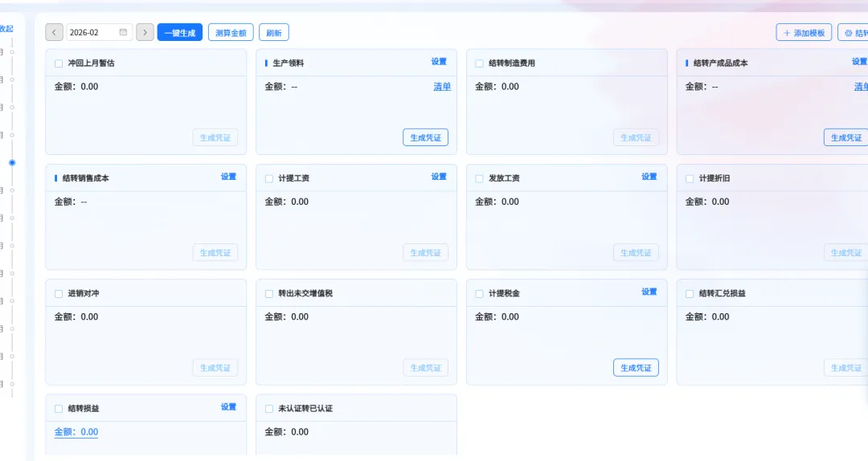The image size is (868, 461).
Task: Click 测算金额 button
Action: [231, 33]
